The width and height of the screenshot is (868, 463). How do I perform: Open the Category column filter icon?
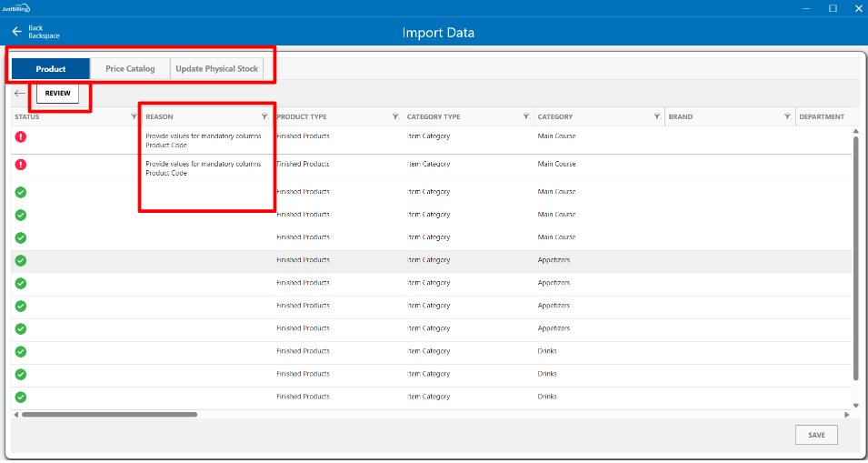pos(657,116)
